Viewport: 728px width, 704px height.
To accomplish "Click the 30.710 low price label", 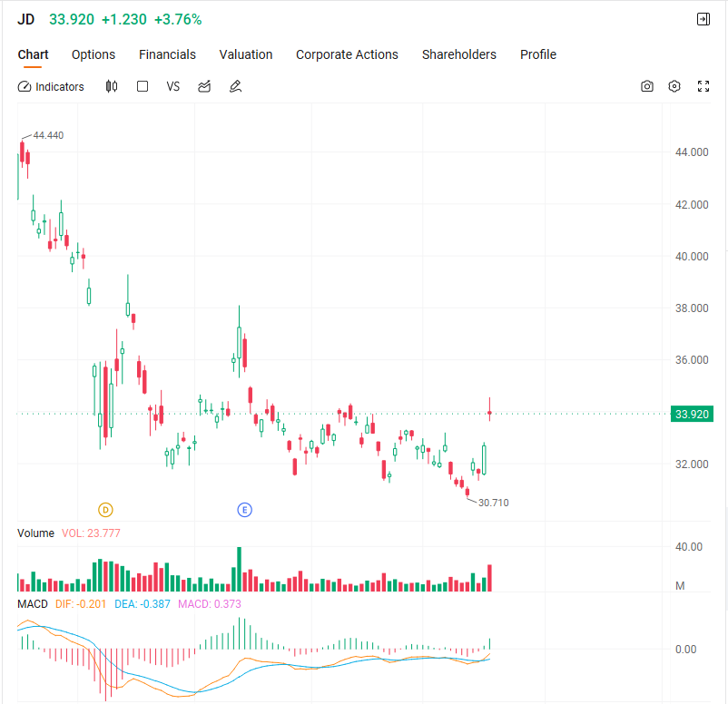I will tap(494, 503).
